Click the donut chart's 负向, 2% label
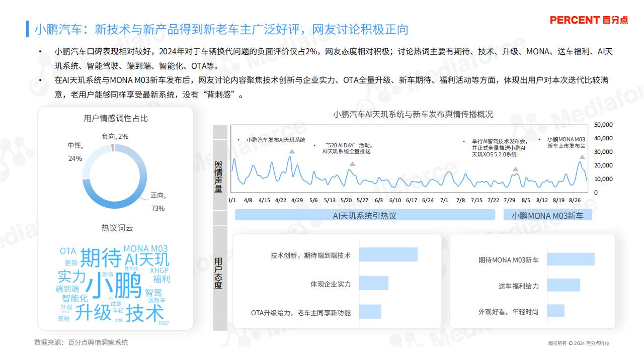 click(x=115, y=136)
